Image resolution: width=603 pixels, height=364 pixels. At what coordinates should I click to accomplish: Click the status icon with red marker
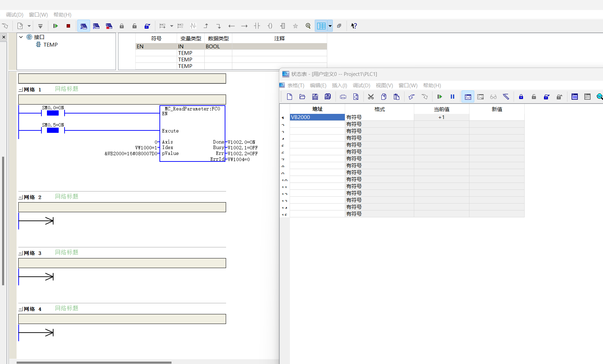pyautogui.click(x=109, y=26)
